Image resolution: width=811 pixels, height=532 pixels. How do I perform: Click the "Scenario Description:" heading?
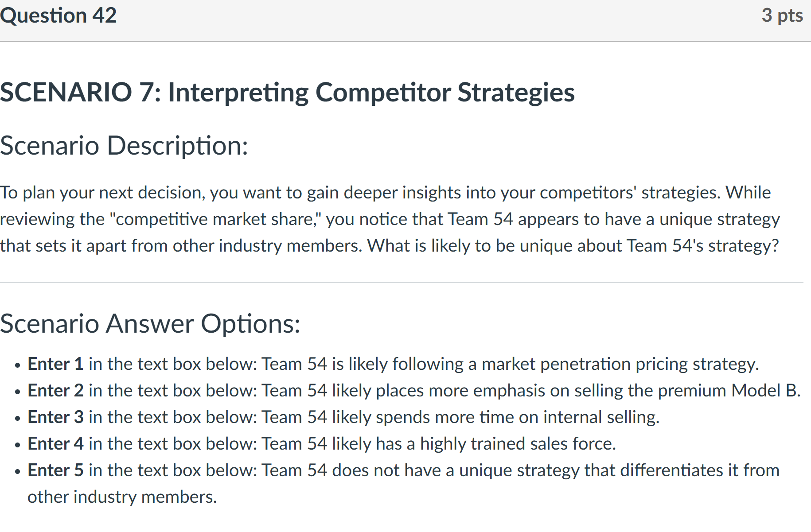tap(124, 146)
